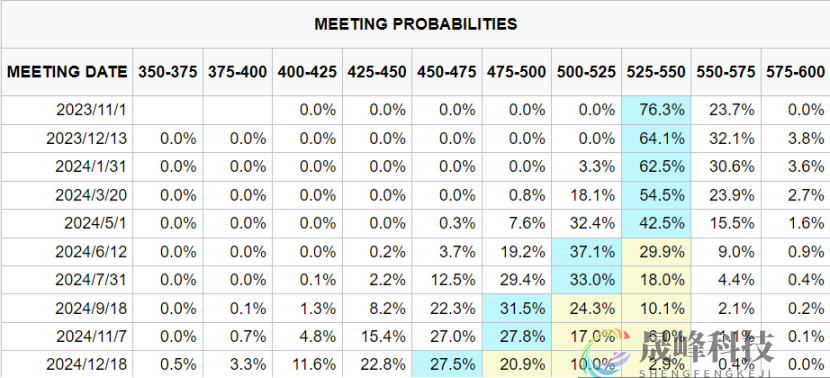Select the highlighted 37.1% cell
The height and width of the screenshot is (378, 830).
pos(587,251)
